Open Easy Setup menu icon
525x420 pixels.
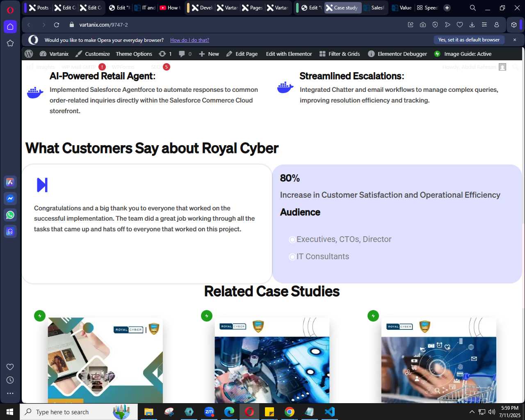[484, 25]
